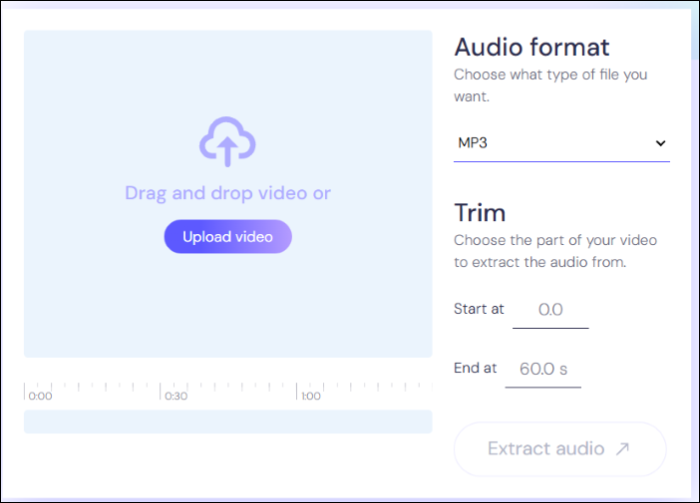Viewport: 700px width, 503px height.
Task: Click the Audio format heading
Action: pyautogui.click(x=531, y=47)
